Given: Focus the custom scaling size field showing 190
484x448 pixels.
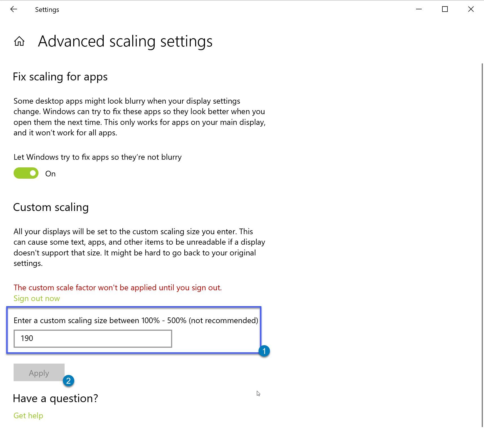Looking at the screenshot, I should [x=93, y=338].
